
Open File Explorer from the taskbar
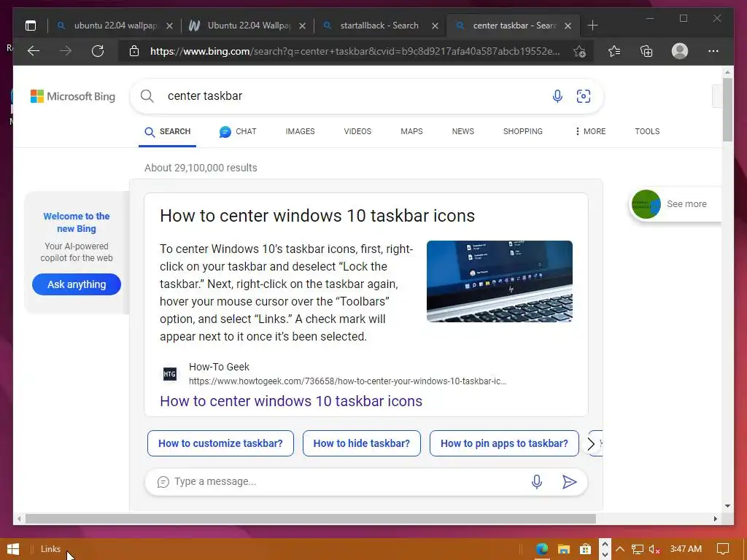pos(564,549)
